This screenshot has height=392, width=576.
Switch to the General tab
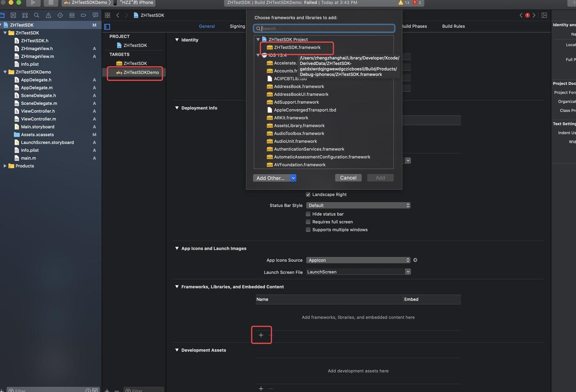[207, 26]
